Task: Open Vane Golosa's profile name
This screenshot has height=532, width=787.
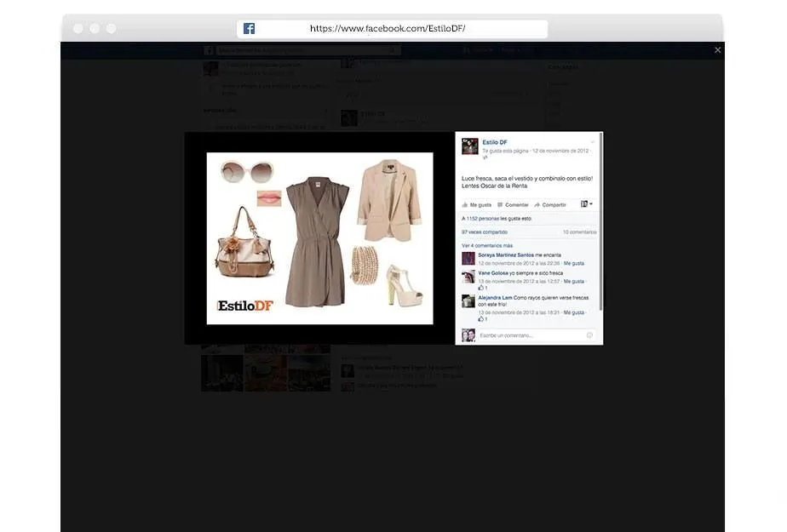Action: tap(493, 273)
